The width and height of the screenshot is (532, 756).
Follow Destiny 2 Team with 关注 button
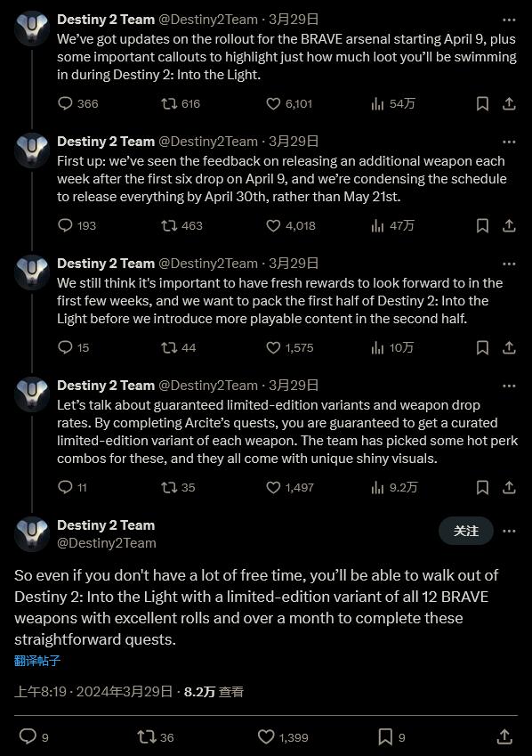(466, 531)
